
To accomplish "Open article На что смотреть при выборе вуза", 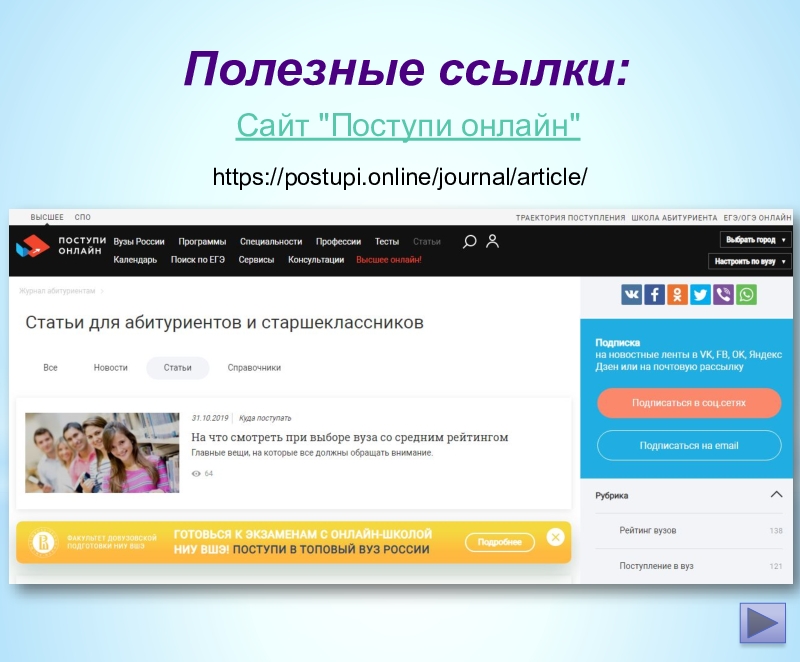I will tap(349, 437).
